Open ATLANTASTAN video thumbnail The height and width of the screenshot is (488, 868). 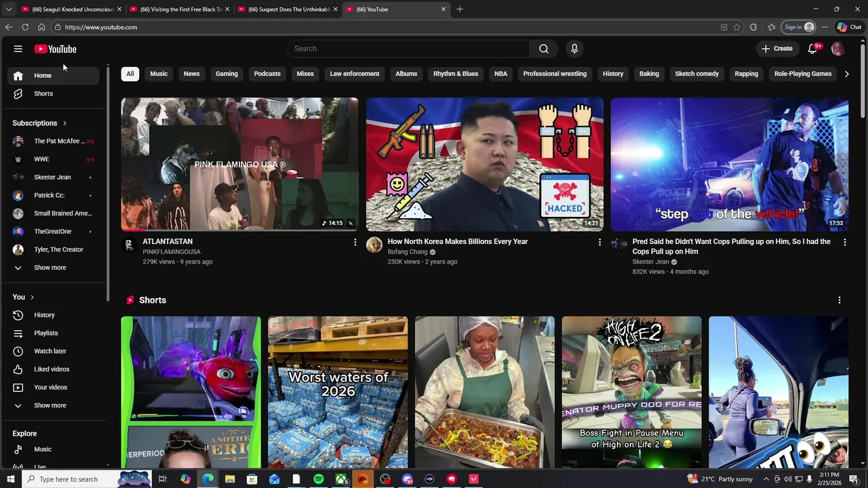[240, 165]
